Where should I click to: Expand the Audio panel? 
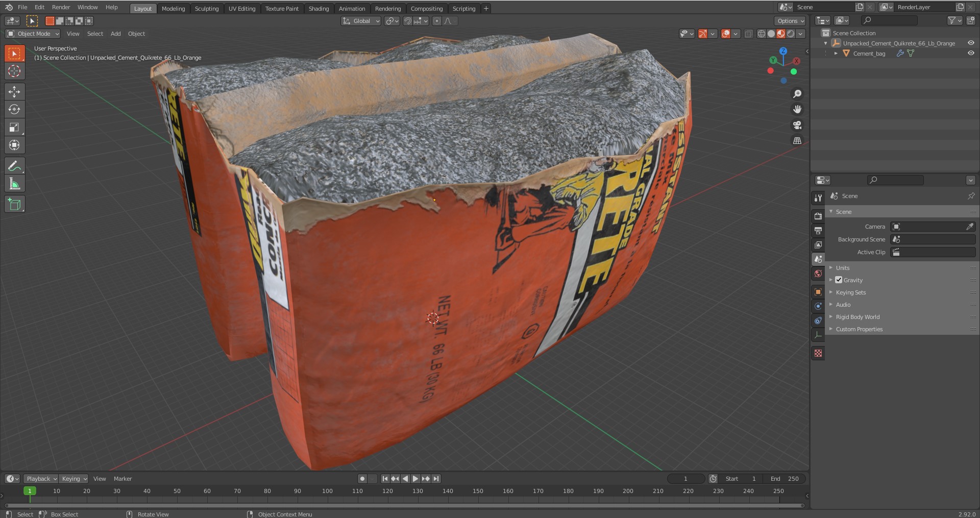[843, 305]
